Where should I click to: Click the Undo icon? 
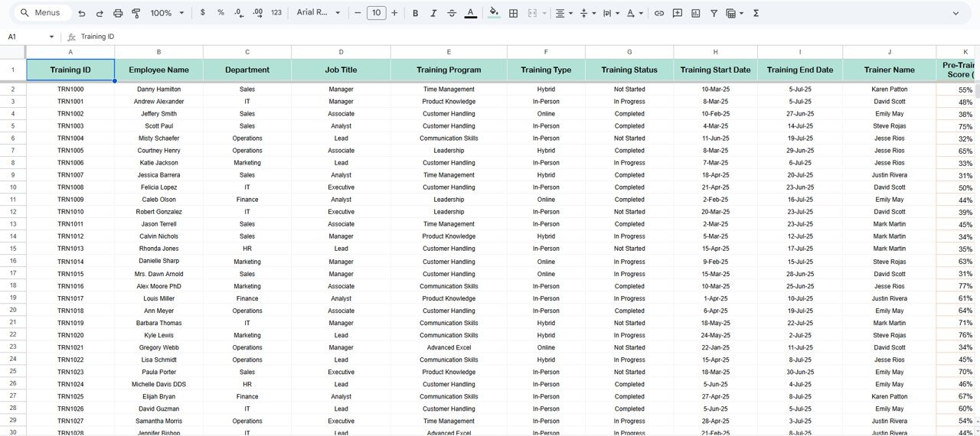(x=81, y=13)
